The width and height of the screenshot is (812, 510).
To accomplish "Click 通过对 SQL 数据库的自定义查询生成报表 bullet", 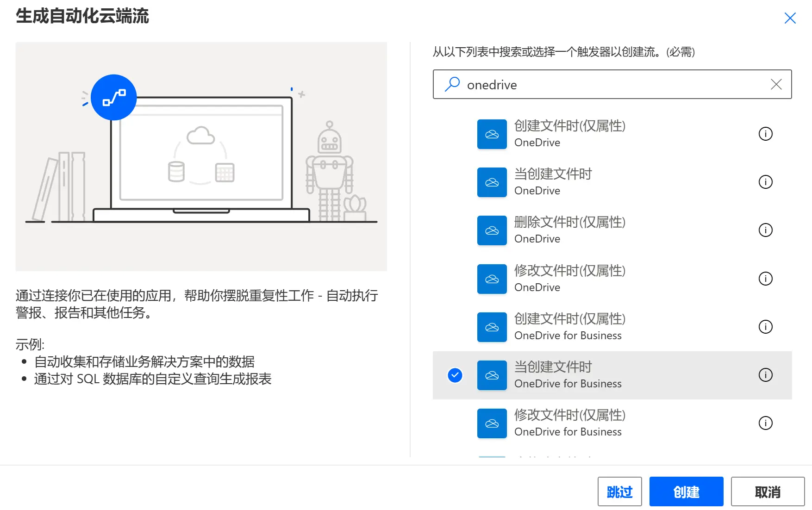I will (x=153, y=379).
